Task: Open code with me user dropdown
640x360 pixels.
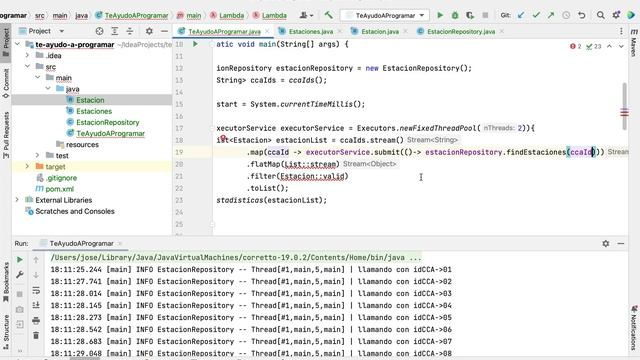Action: point(307,16)
